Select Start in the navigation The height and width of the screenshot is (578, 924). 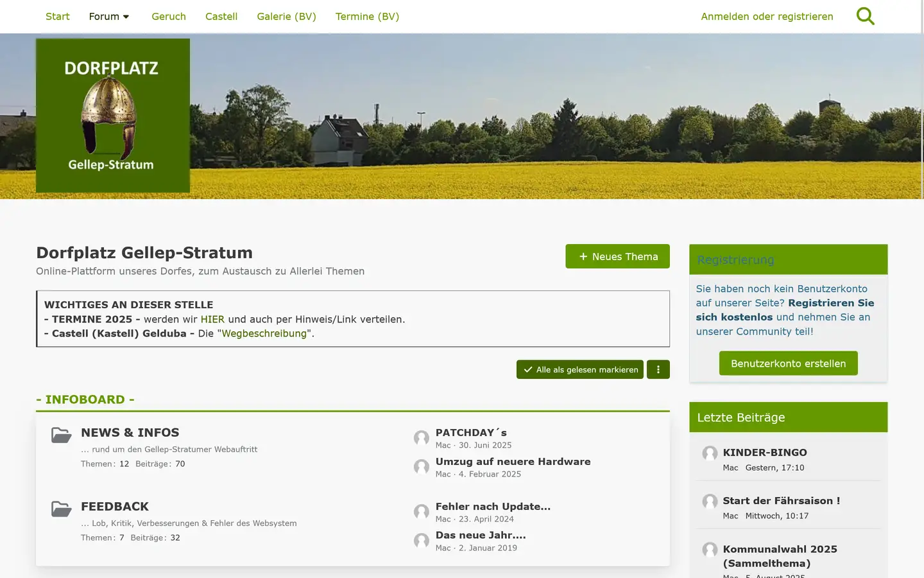[x=57, y=16]
